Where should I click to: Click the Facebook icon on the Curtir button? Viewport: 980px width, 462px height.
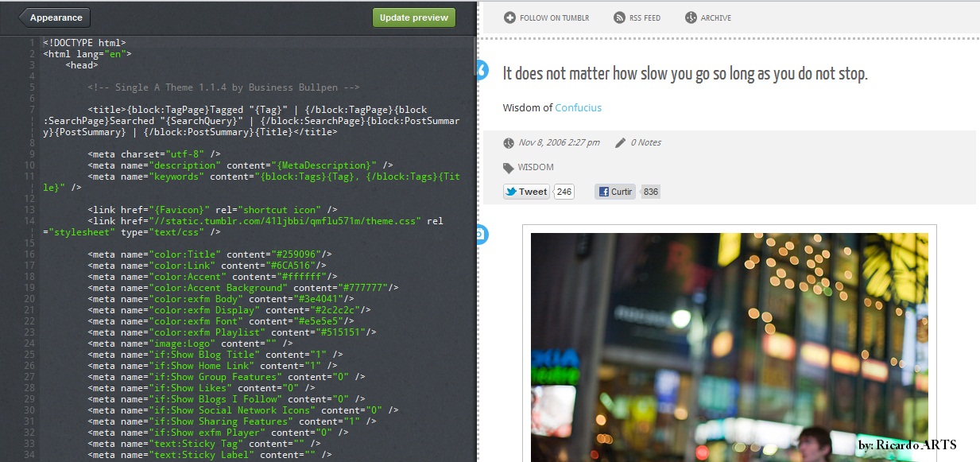click(604, 191)
